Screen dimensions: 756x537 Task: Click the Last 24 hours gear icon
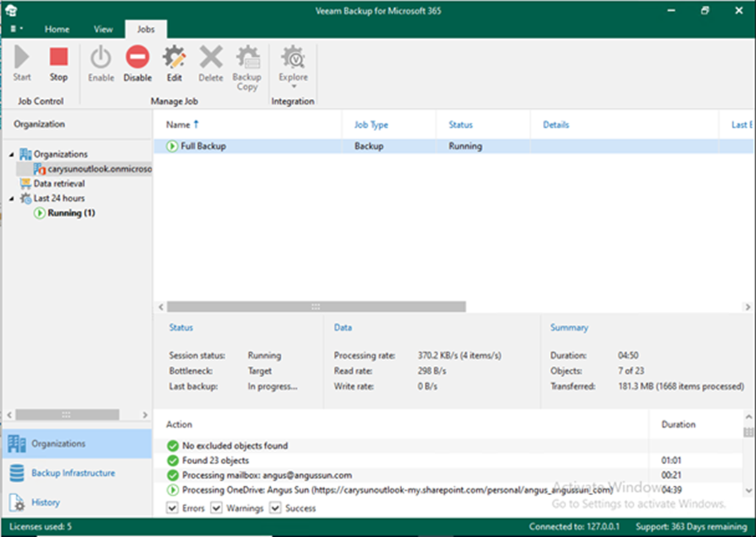[x=25, y=198]
